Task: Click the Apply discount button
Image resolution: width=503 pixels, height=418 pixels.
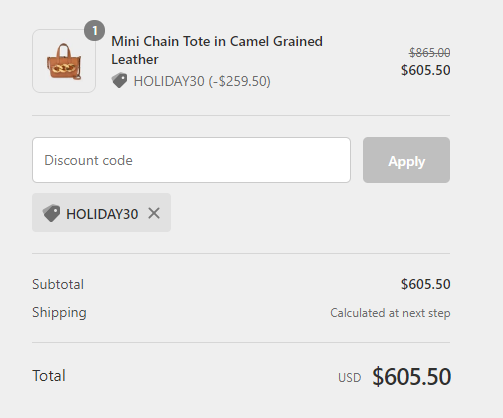Action: pos(406,160)
